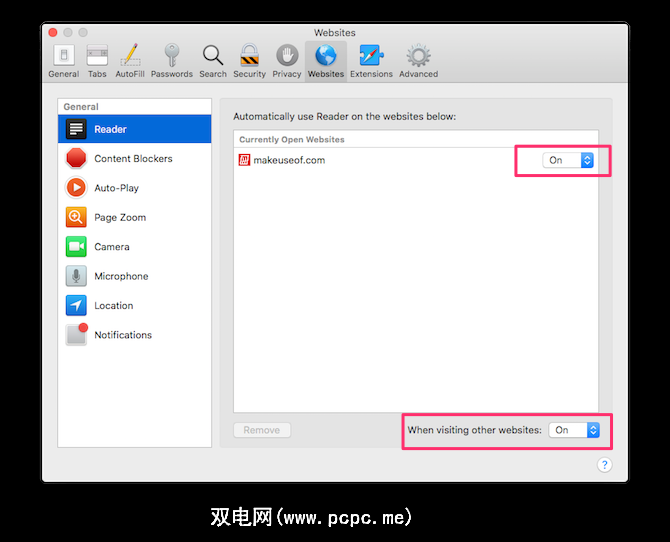Click the Currently Open Websites header
The height and width of the screenshot is (542, 670).
tap(292, 140)
